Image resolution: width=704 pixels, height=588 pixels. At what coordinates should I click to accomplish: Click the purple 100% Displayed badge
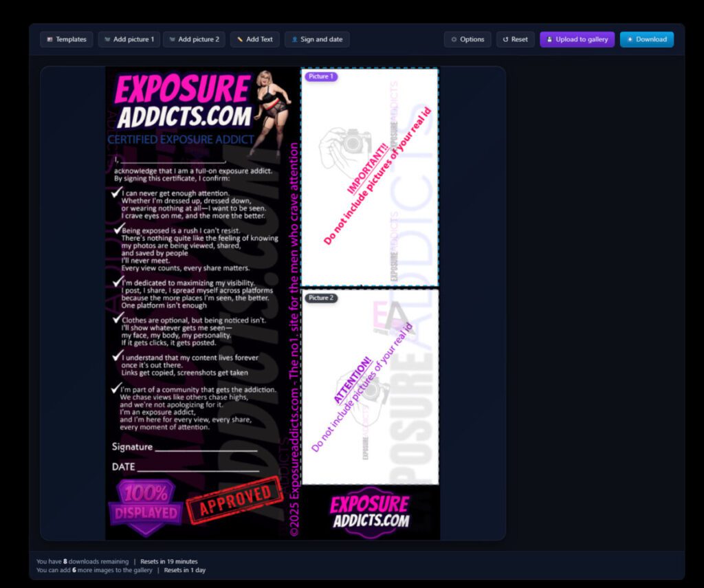(146, 507)
